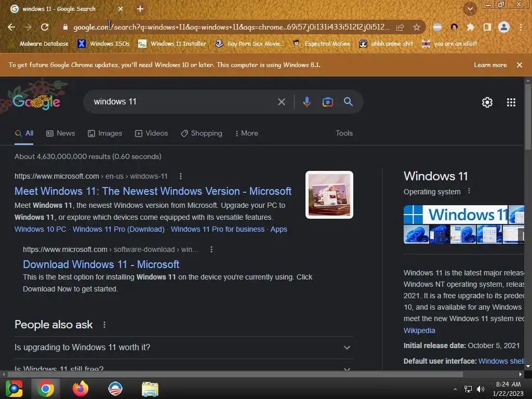Open the search Tools options
532x399 pixels.
point(344,134)
